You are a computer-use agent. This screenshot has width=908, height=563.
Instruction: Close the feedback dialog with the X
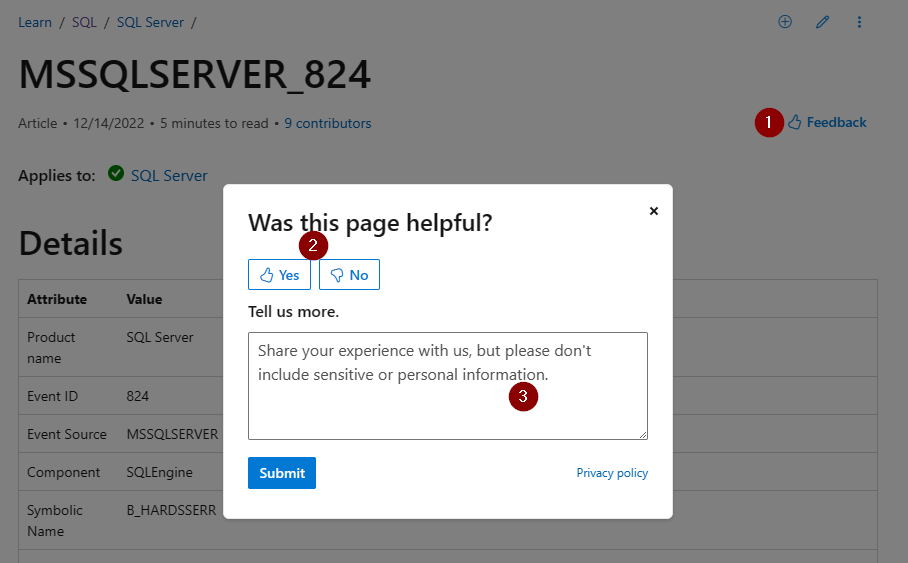click(x=654, y=211)
